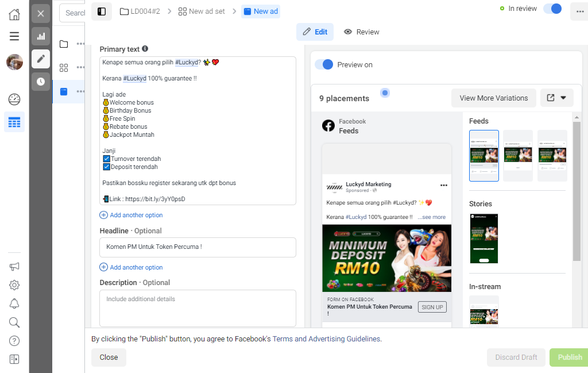Click the bar chart icon in gray panel

(x=41, y=36)
